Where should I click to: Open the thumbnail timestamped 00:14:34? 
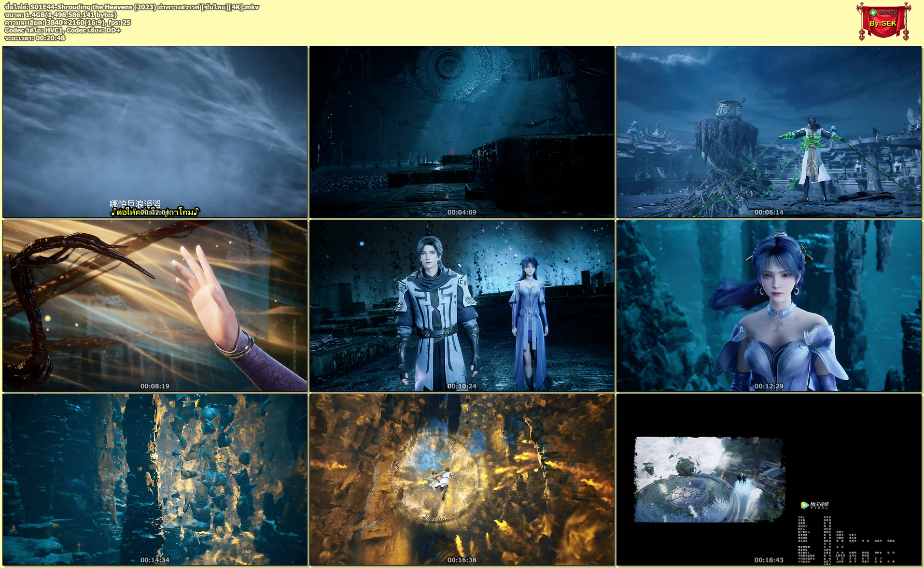[x=155, y=480]
